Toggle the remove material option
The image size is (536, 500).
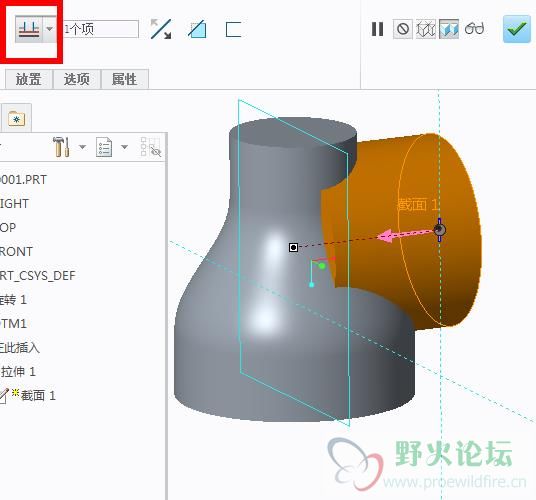tap(197, 29)
